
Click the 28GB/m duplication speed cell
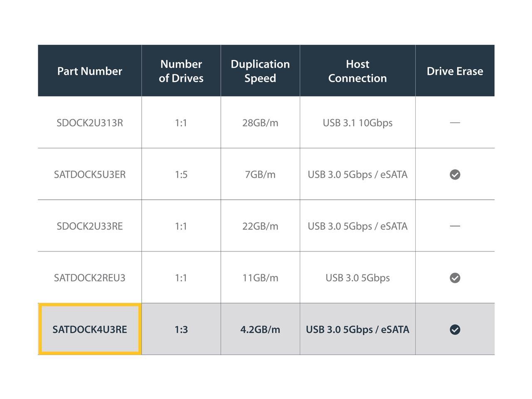pyautogui.click(x=260, y=123)
